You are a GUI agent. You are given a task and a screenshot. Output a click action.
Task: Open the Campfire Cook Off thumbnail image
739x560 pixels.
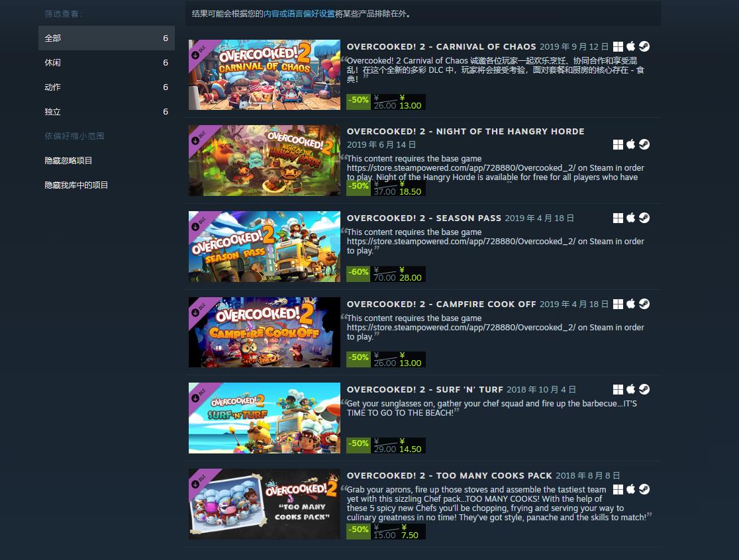coord(264,332)
